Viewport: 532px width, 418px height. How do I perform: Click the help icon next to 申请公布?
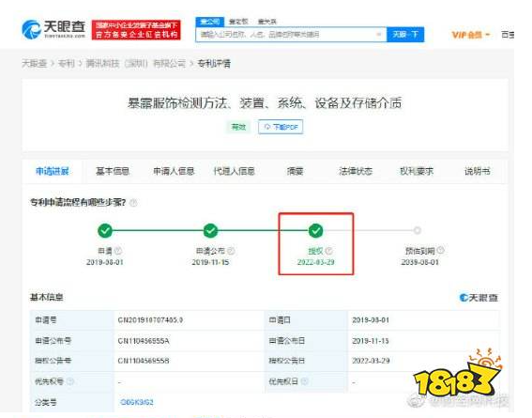point(231,251)
